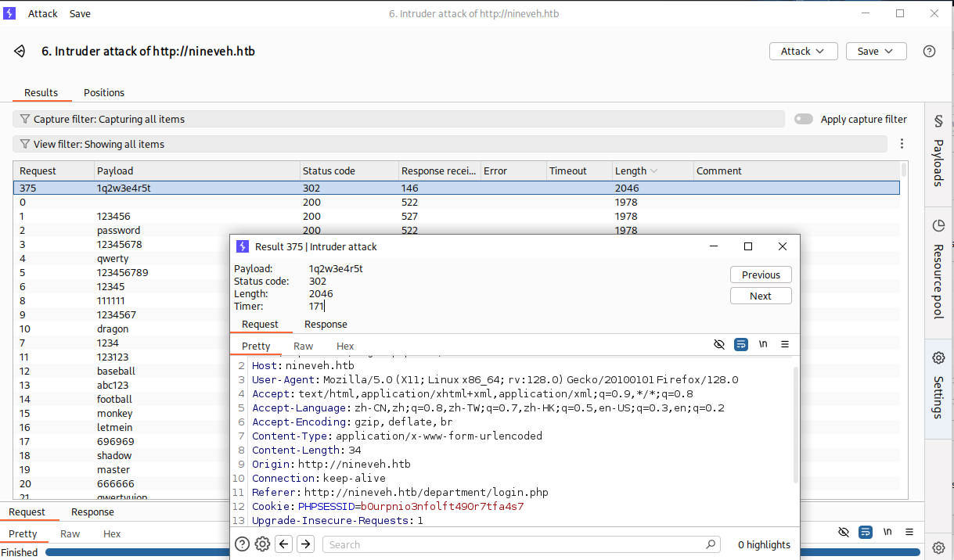This screenshot has height=560, width=954.
Task: Select the row with payload dragon
Action: (x=121, y=328)
